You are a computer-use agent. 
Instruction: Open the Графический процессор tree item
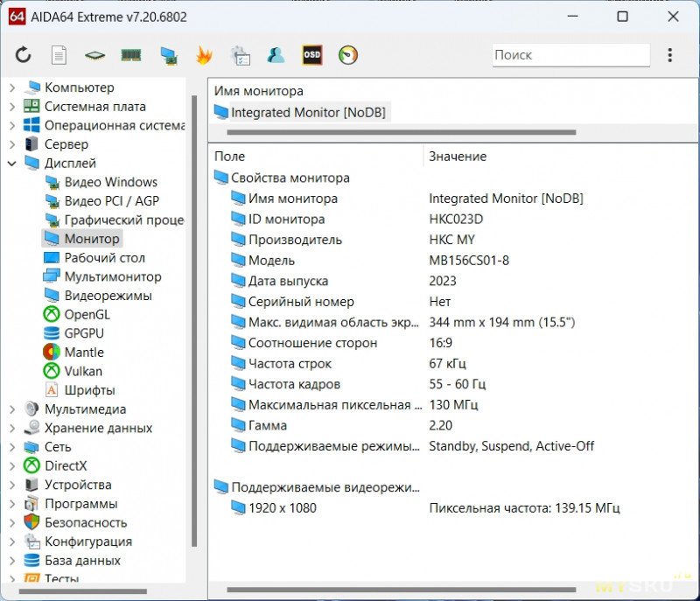pos(114,220)
